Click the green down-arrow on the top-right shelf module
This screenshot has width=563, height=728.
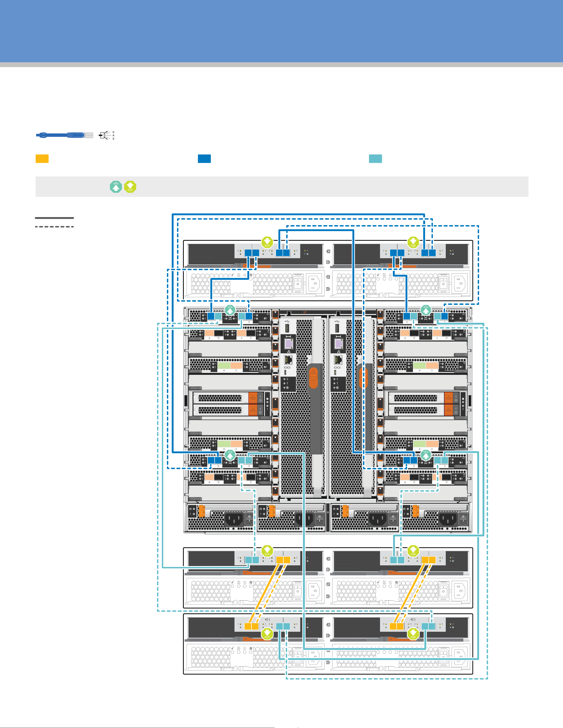coord(413,242)
